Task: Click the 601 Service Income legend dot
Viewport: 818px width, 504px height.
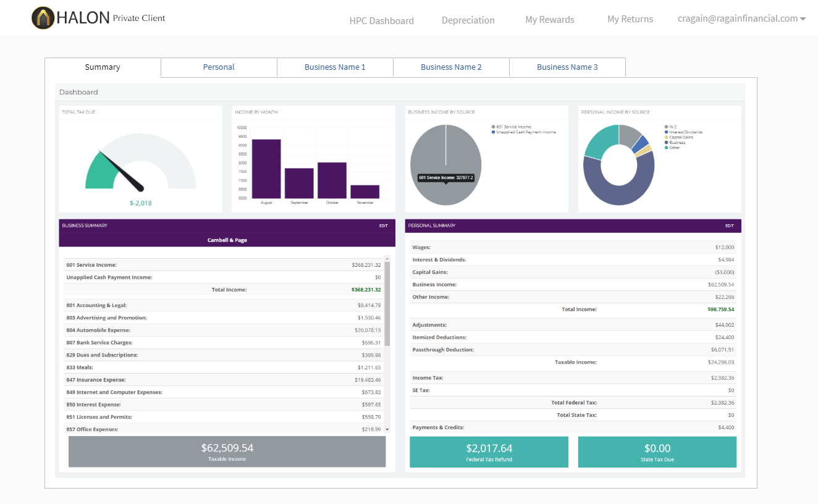Action: 493,127
